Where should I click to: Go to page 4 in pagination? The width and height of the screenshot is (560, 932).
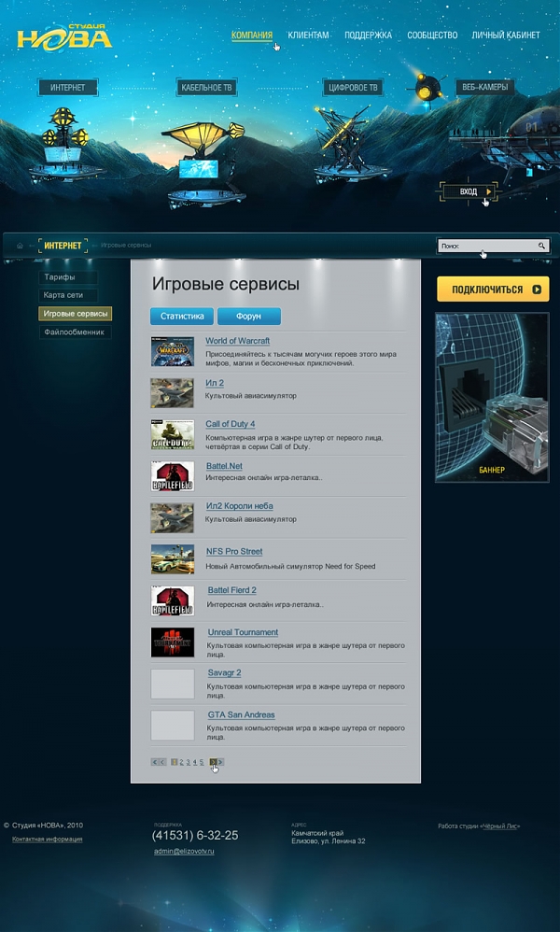[195, 762]
